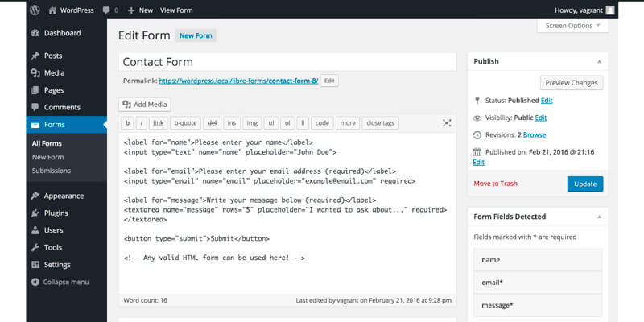Click the WordPress logo icon

pos(35,10)
